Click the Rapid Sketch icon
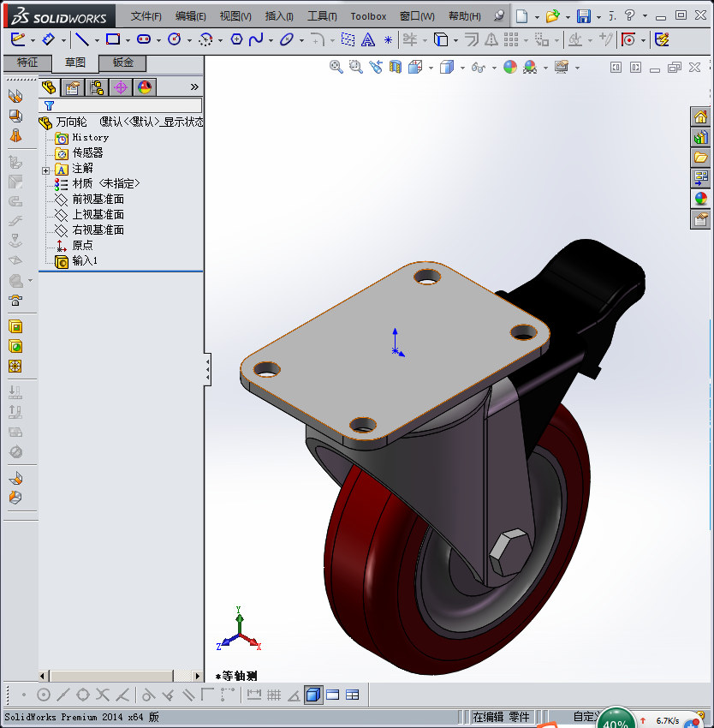 coord(662,39)
